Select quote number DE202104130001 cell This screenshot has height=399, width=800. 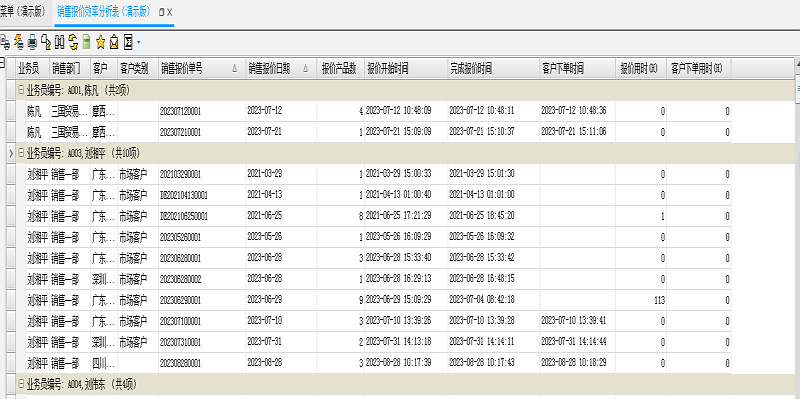(202, 195)
